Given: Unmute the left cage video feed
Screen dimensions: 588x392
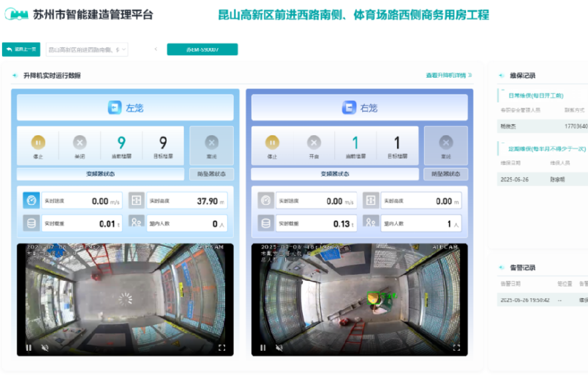Looking at the screenshot, I should tap(45, 347).
